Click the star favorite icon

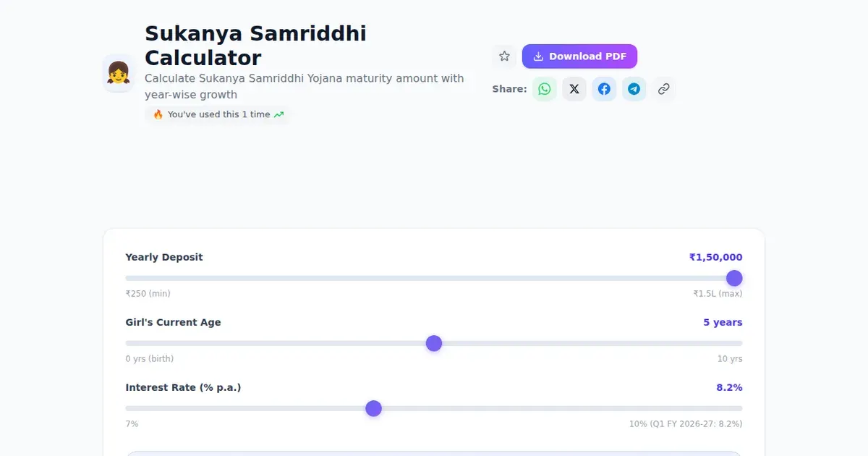(504, 56)
